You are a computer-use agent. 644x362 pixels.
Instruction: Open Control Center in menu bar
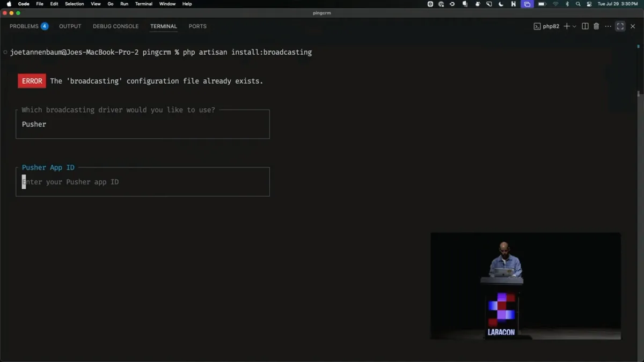tap(589, 4)
